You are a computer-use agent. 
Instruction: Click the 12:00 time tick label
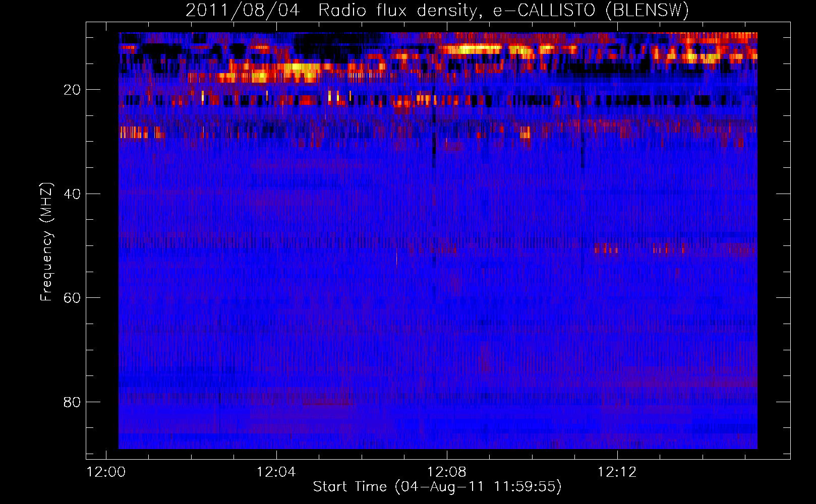click(106, 472)
